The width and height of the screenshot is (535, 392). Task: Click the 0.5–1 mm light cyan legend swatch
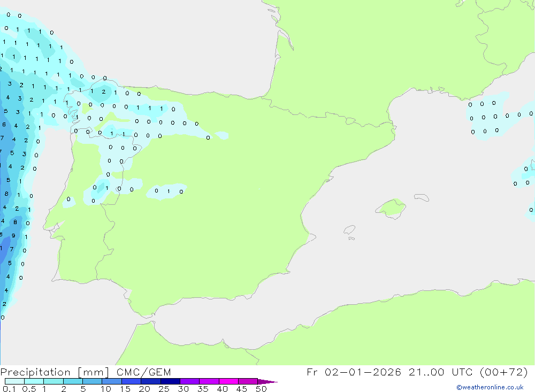point(34,381)
